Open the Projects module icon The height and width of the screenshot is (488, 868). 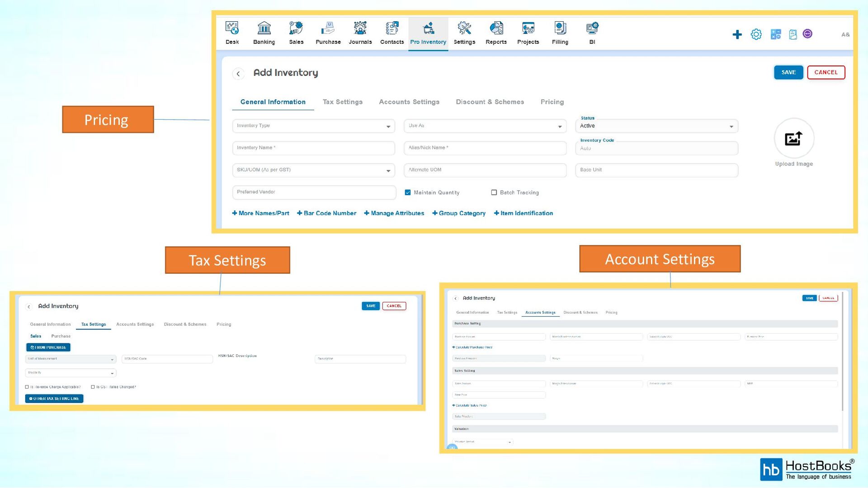(528, 28)
